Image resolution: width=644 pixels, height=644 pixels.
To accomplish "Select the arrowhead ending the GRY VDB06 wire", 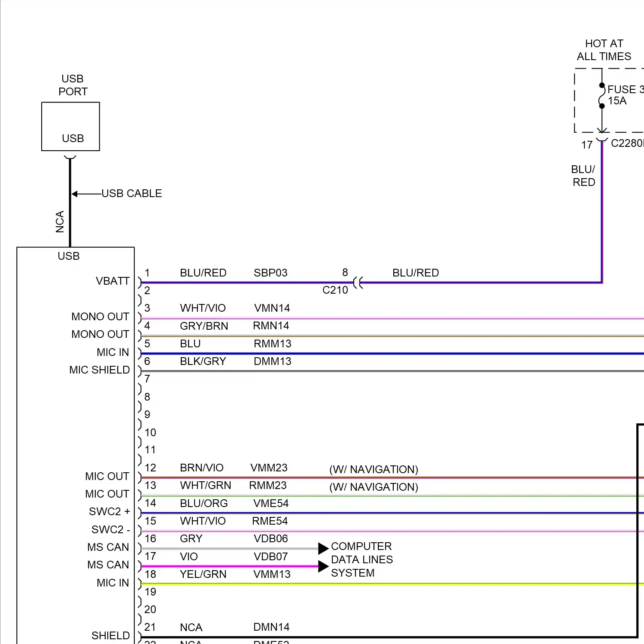I will [x=323, y=548].
